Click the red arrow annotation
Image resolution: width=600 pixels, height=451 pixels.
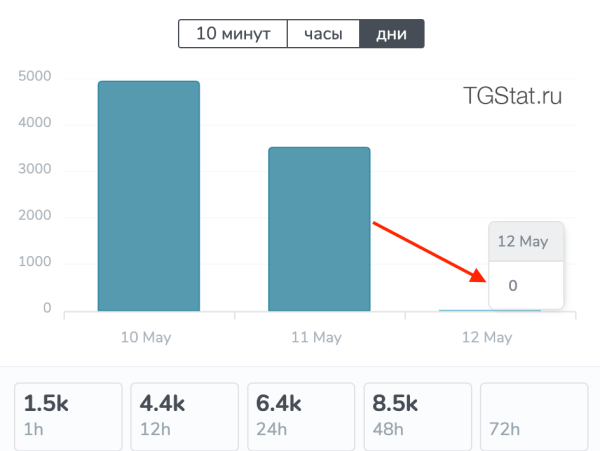[x=430, y=251]
